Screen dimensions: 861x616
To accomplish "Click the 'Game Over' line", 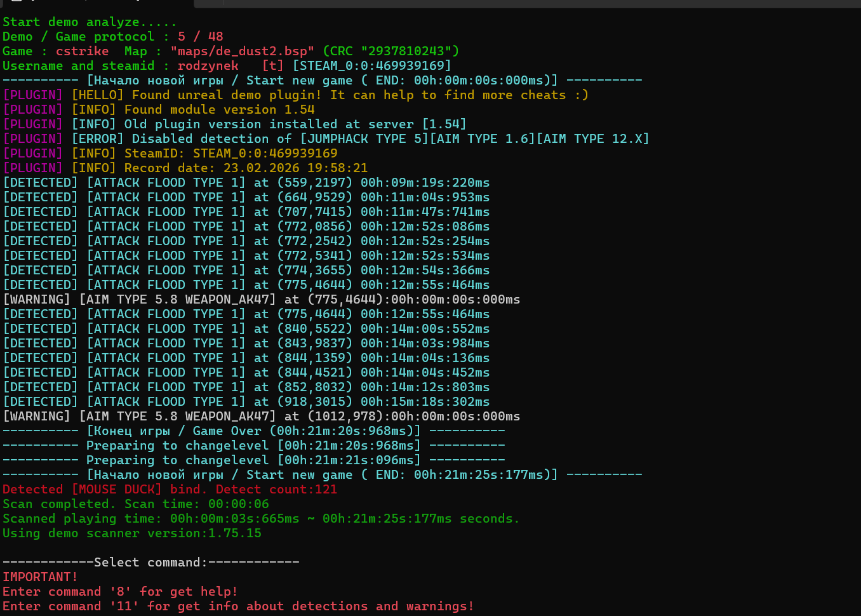I will click(x=253, y=431).
